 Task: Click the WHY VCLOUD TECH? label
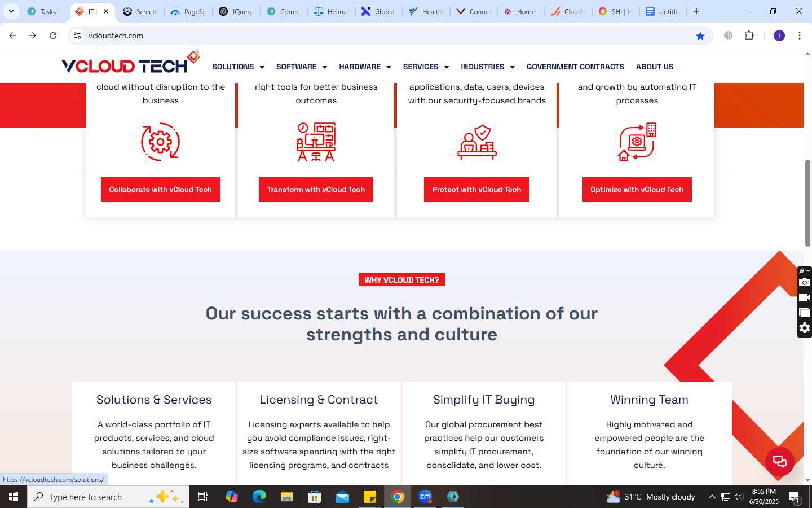(x=401, y=280)
